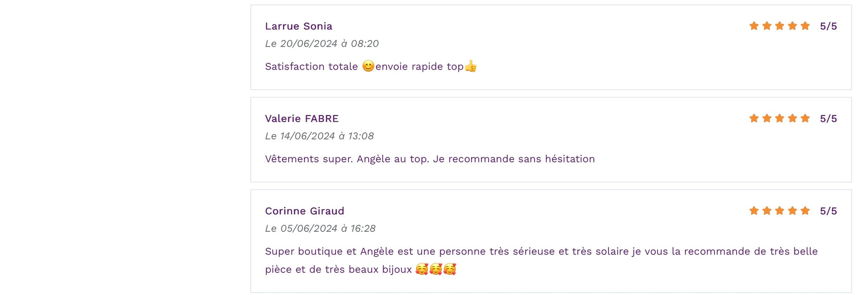Click the last heart-face emoji in Corinne's review
This screenshot has width=868, height=295.
450,269
